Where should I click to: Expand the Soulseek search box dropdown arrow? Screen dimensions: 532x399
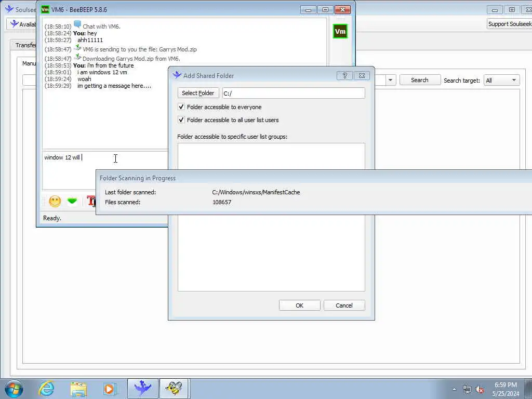(390, 80)
